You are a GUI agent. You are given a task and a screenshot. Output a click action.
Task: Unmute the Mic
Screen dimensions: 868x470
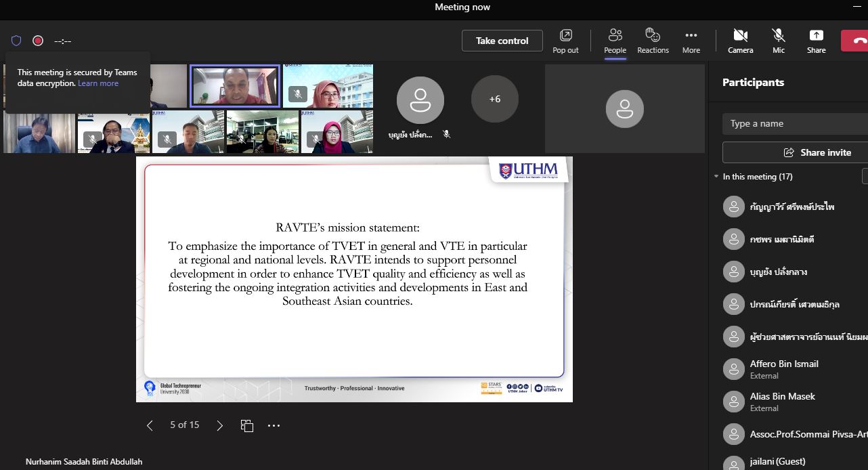(x=779, y=41)
